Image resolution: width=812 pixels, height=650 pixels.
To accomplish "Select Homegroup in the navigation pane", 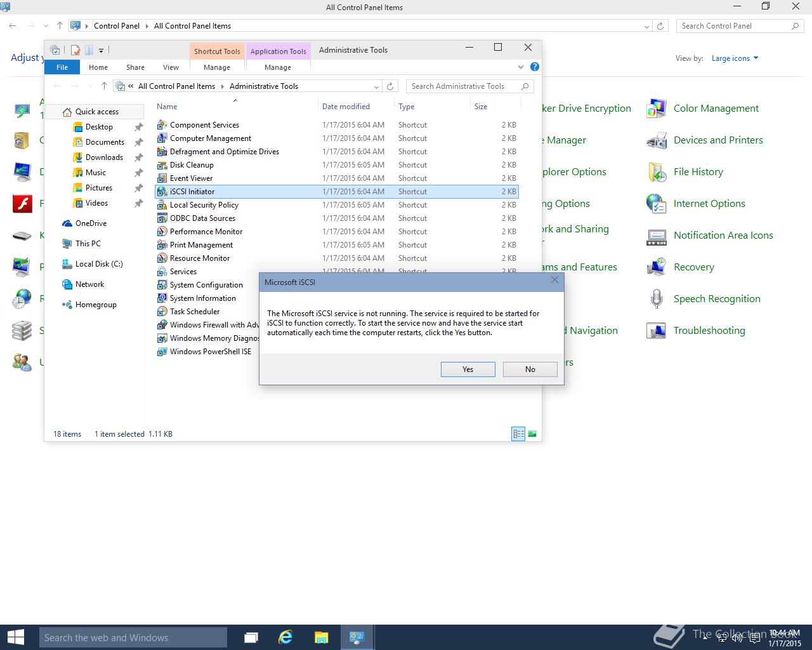I will coord(96,305).
